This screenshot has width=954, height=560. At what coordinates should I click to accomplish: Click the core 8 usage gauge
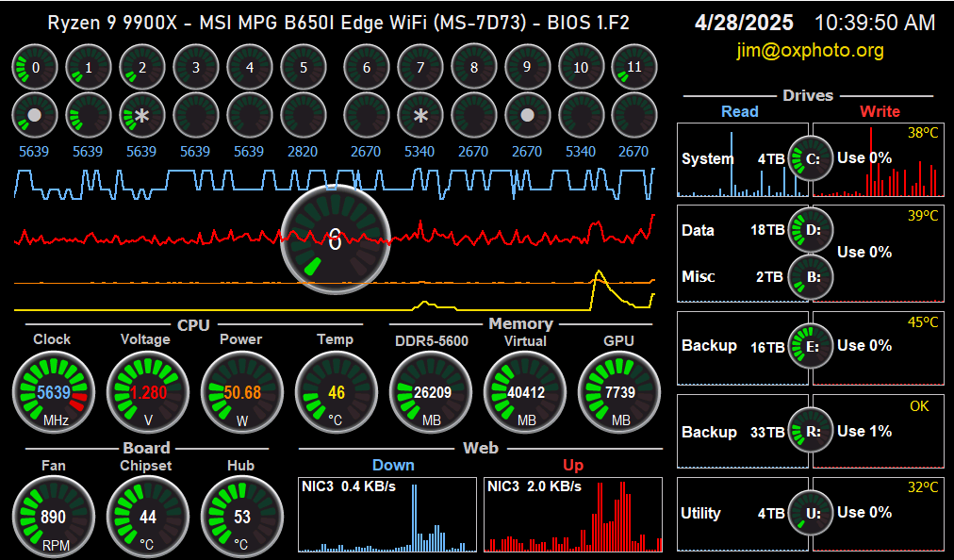tap(474, 67)
